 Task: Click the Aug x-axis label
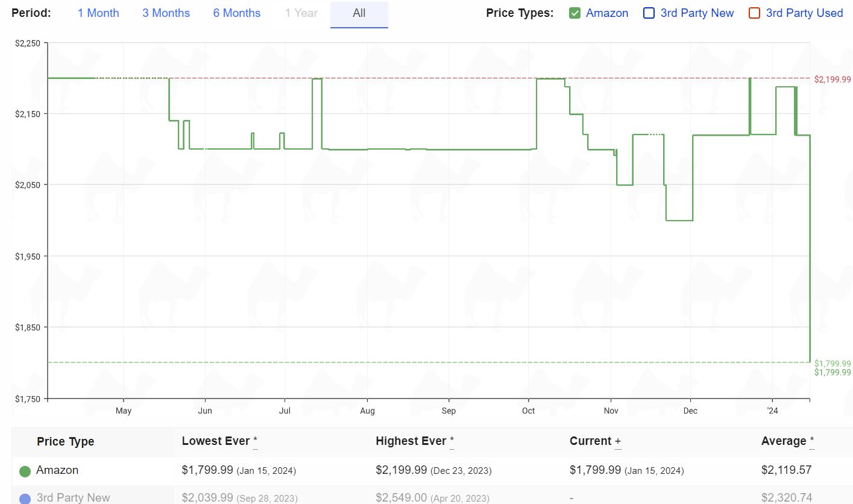coord(367,411)
